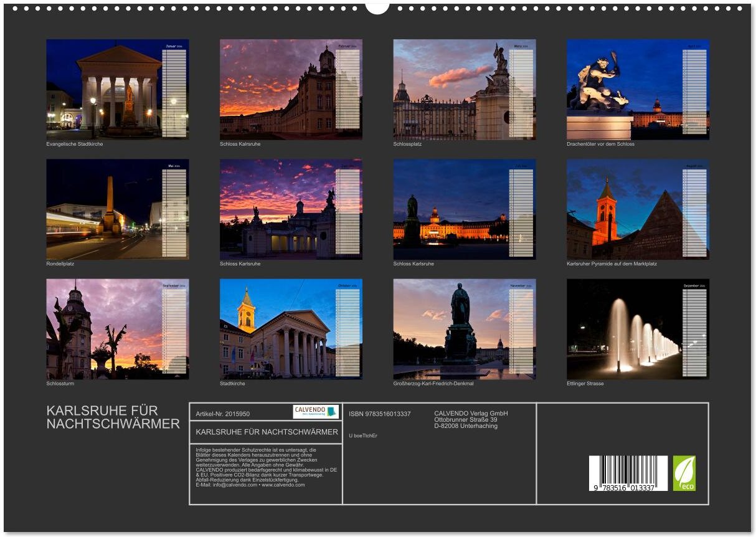Click the address line 'D-82008 Unterhaching'

(466, 426)
